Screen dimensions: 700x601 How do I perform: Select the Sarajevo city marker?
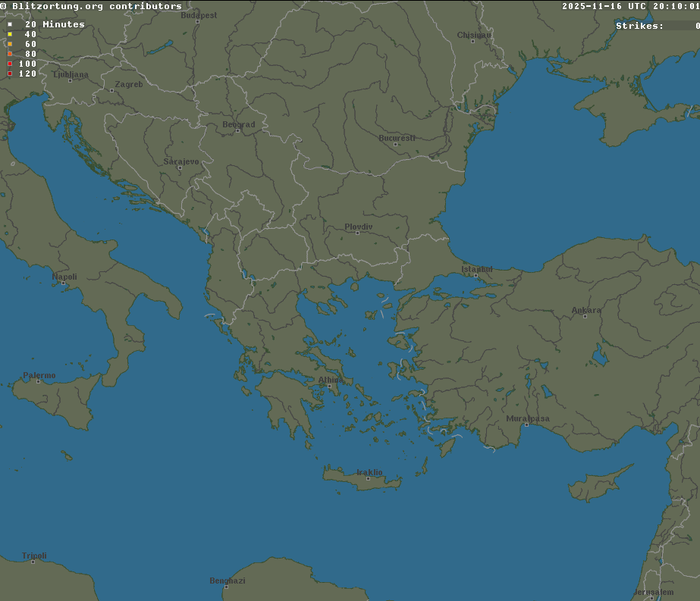(x=178, y=168)
